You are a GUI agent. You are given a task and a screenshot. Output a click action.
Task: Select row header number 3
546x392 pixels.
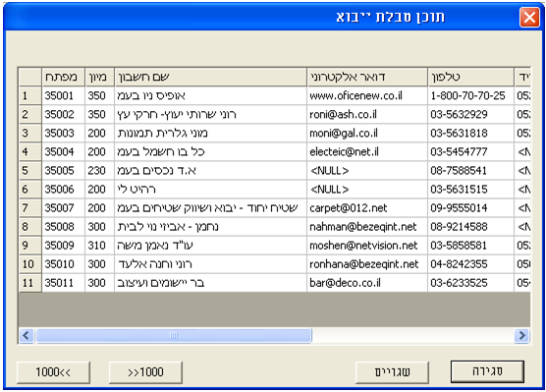30,133
